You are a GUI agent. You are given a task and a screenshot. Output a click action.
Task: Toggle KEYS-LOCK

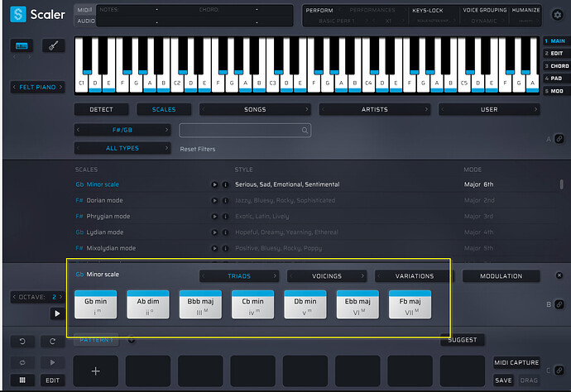(x=428, y=11)
